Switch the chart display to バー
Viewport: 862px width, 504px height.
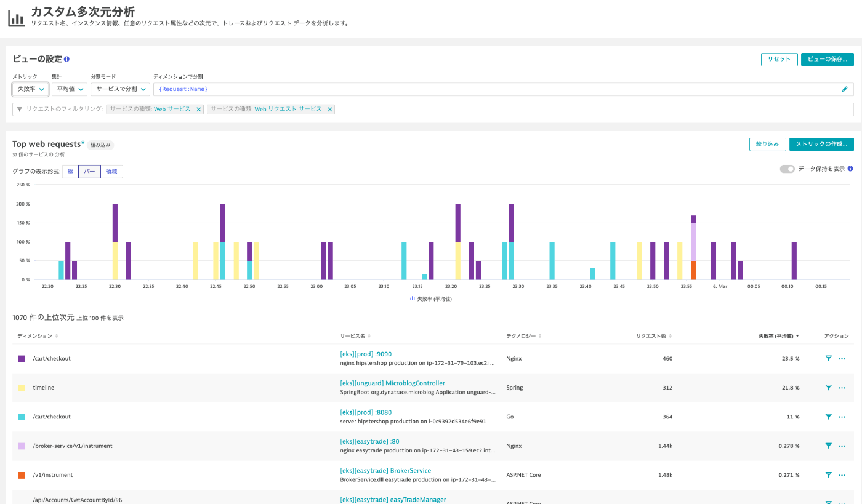pyautogui.click(x=89, y=172)
